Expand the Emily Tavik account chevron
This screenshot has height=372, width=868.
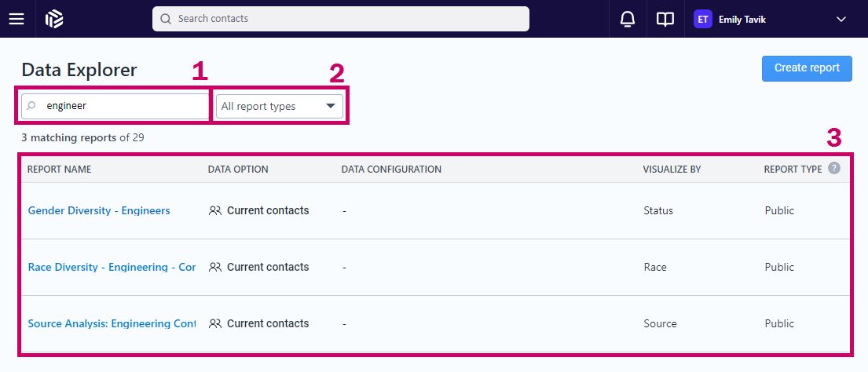click(841, 20)
